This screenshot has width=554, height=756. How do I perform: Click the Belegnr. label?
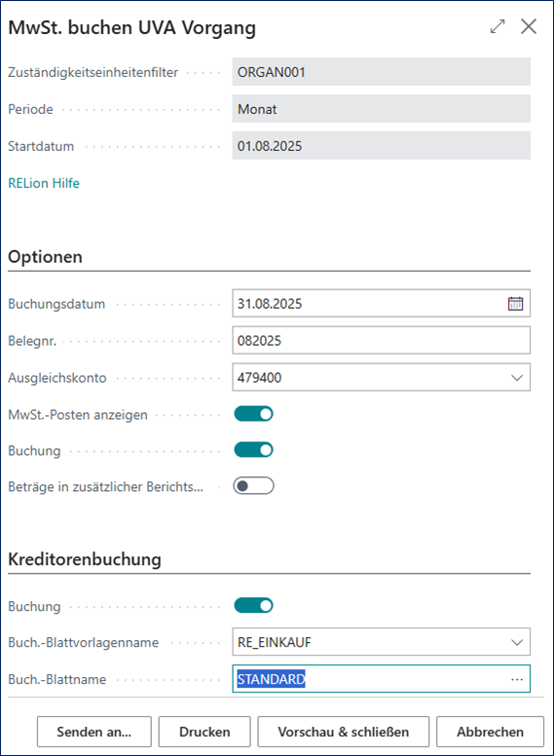(32, 341)
